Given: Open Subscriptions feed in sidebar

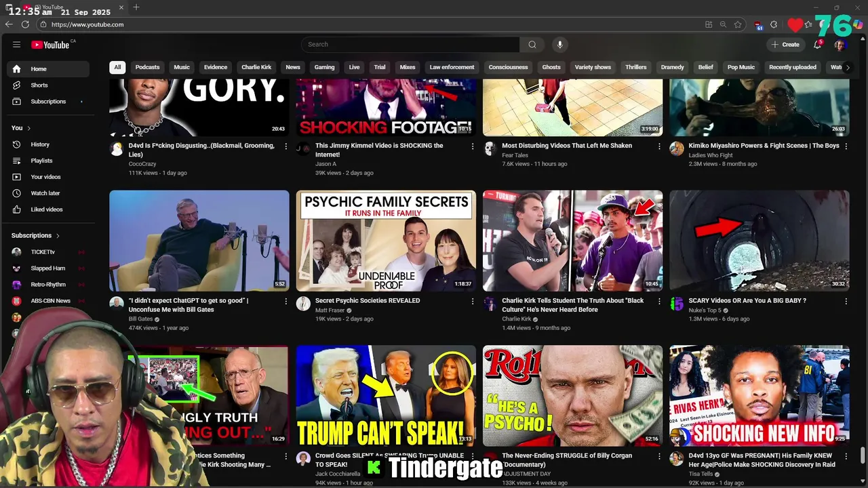Looking at the screenshot, I should click(47, 102).
